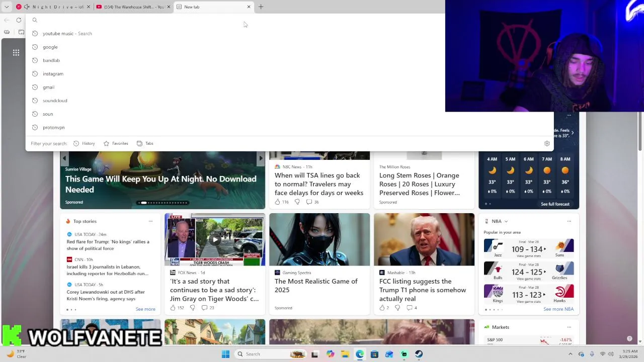Open the tab actions menu chevron
Screen dimensions: 644x362
pos(7,7)
